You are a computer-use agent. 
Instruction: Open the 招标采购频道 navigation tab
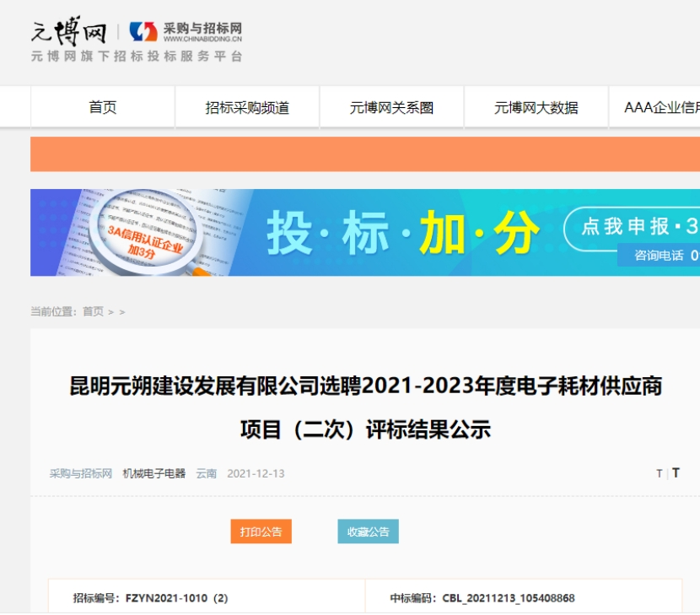pyautogui.click(x=247, y=107)
